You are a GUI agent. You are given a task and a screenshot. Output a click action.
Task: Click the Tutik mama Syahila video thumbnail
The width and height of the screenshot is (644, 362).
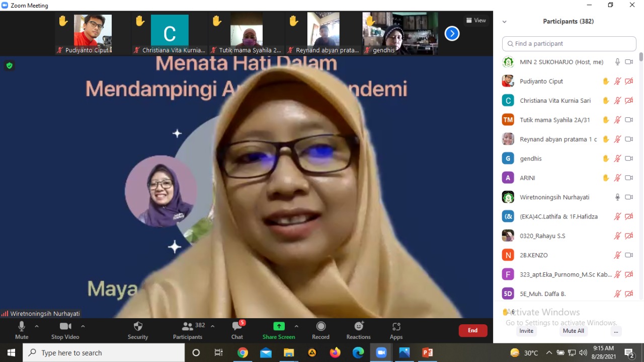[247, 34]
